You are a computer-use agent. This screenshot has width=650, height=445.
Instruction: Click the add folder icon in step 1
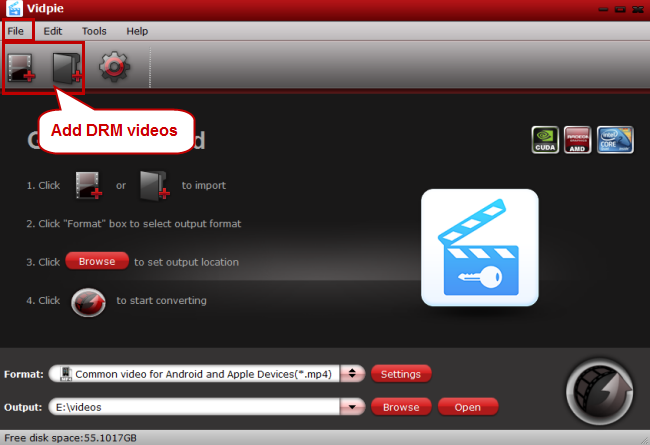155,186
